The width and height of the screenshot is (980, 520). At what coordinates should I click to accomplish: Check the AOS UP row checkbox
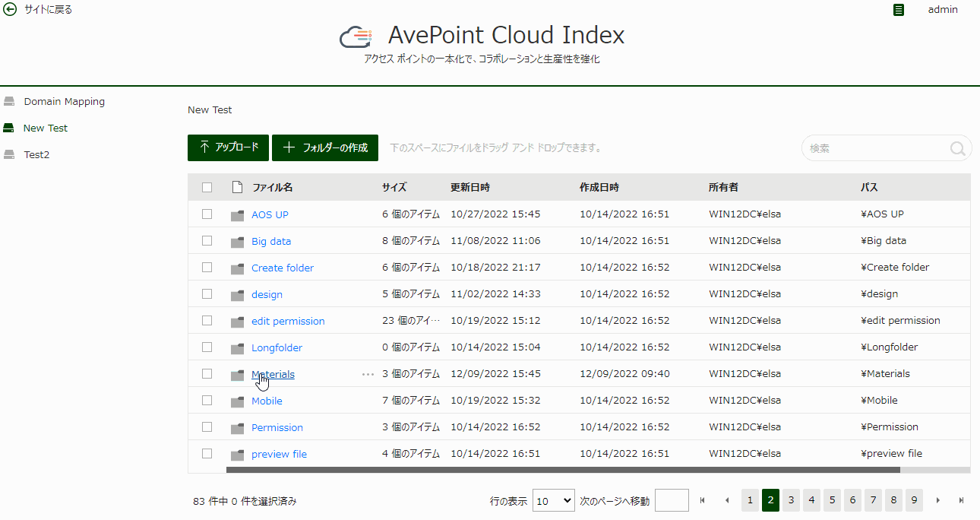pos(207,214)
